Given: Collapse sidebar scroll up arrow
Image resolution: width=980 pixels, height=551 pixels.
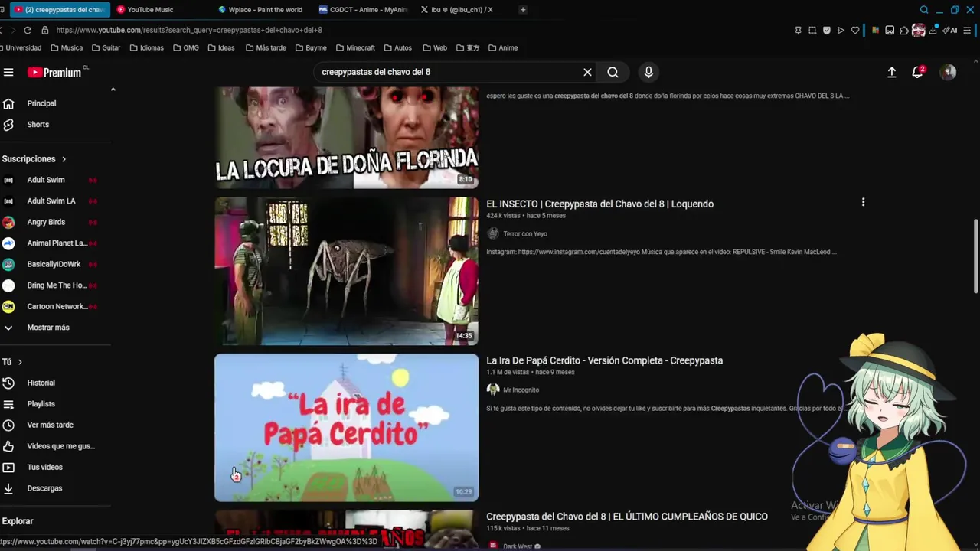Looking at the screenshot, I should click(113, 90).
